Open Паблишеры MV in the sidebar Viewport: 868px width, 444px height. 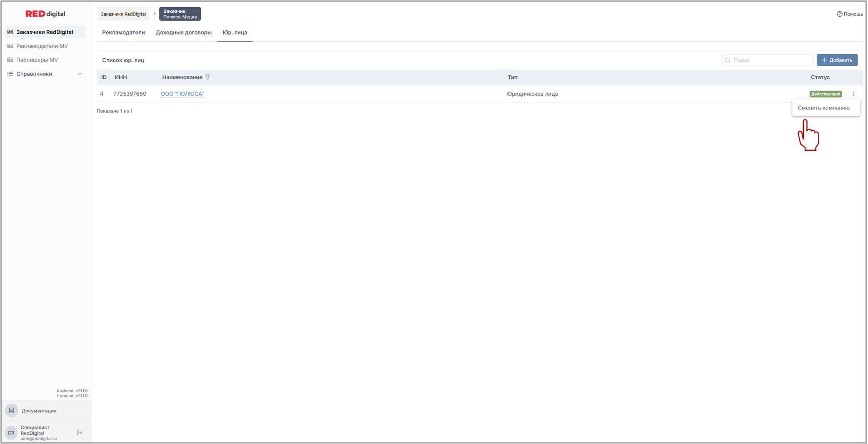click(37, 60)
